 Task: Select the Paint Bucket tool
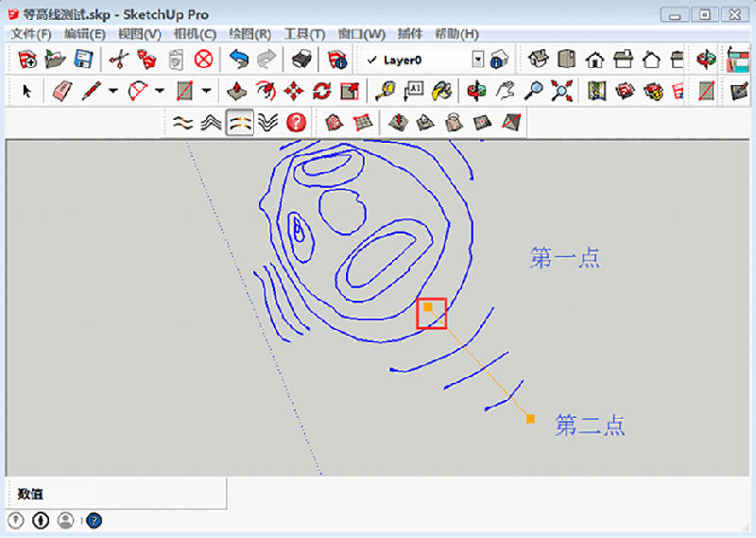[441, 91]
